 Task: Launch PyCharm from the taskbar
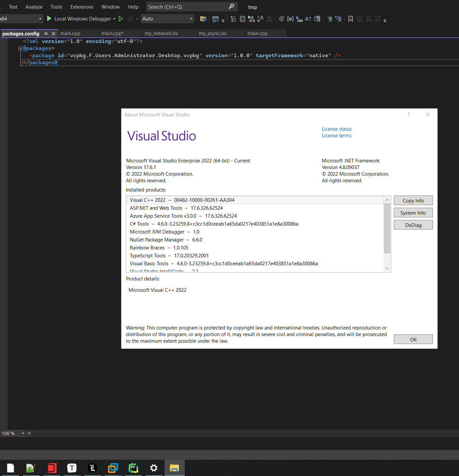(x=133, y=468)
